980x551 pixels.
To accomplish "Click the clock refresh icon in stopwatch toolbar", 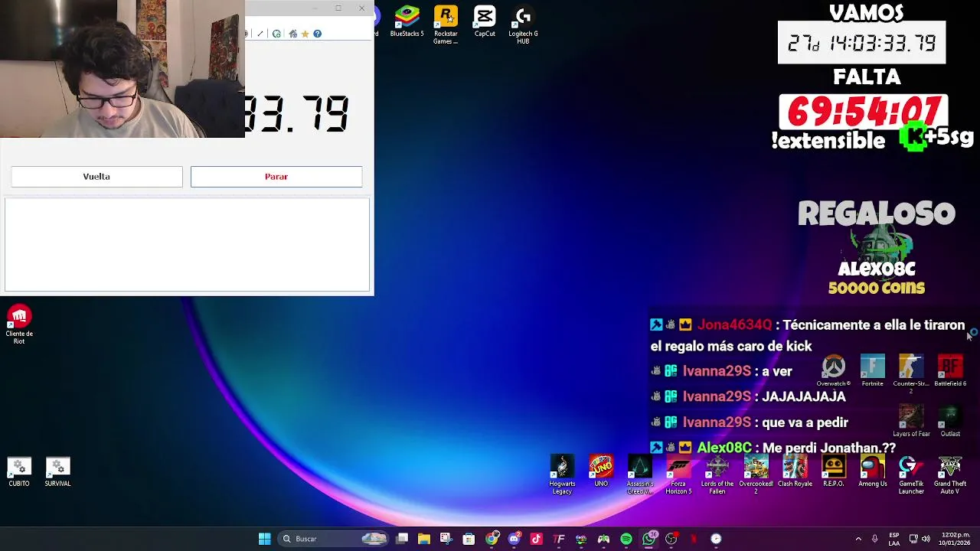I will pyautogui.click(x=276, y=34).
